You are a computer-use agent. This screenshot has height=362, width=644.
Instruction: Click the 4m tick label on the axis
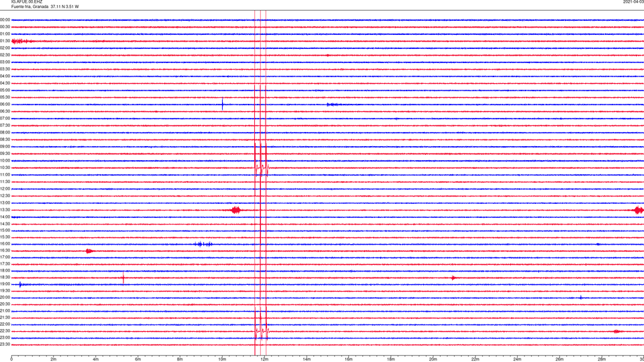coord(96,359)
